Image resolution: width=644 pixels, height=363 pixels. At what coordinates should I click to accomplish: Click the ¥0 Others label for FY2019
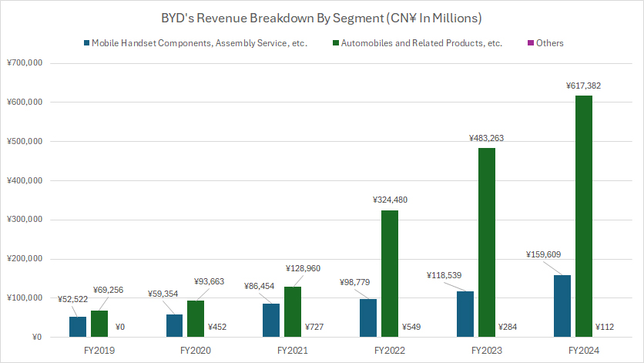click(x=120, y=328)
